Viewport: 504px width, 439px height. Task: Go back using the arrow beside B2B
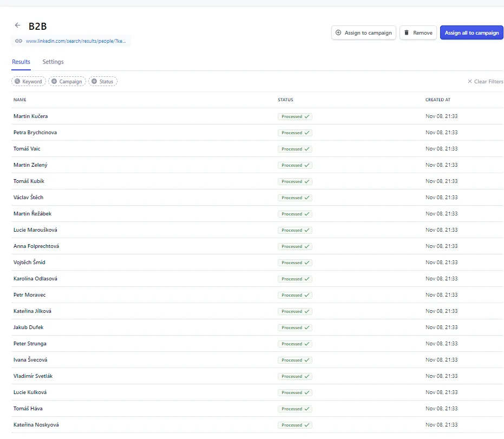[18, 25]
